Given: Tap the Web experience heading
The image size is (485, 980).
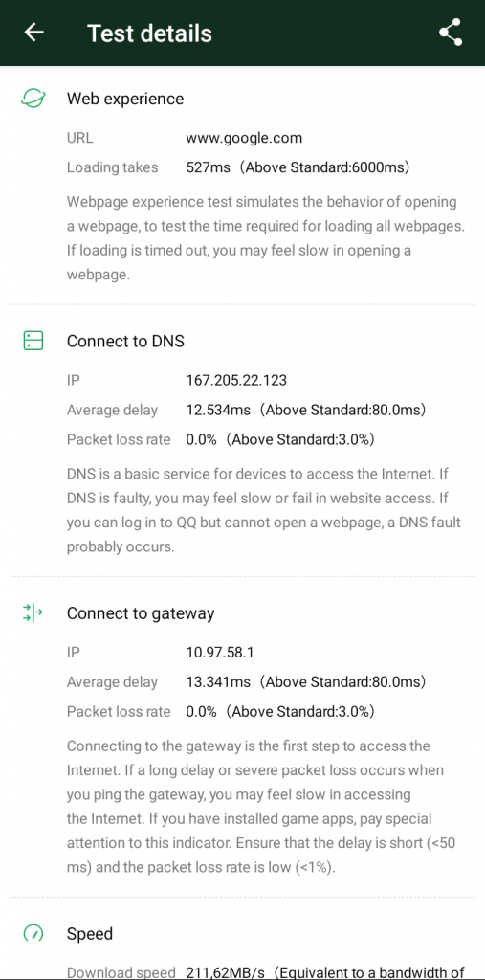Looking at the screenshot, I should 125,99.
